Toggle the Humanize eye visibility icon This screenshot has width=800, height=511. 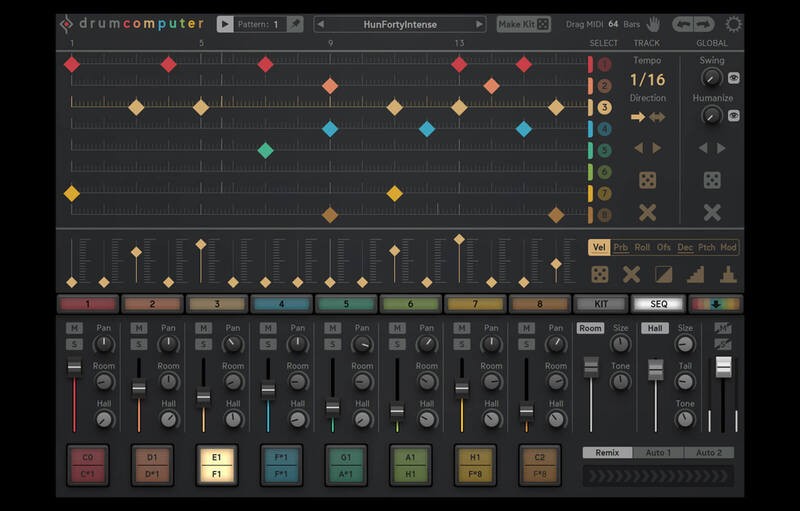tap(734, 116)
